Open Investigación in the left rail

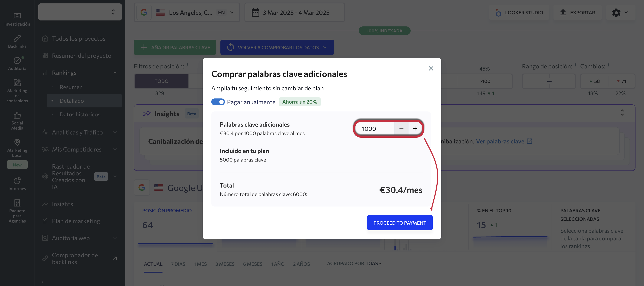pyautogui.click(x=17, y=20)
